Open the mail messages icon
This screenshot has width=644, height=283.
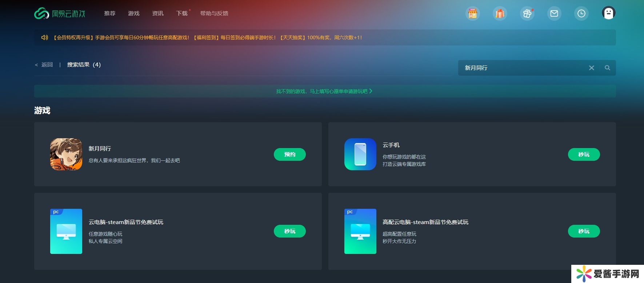point(554,13)
